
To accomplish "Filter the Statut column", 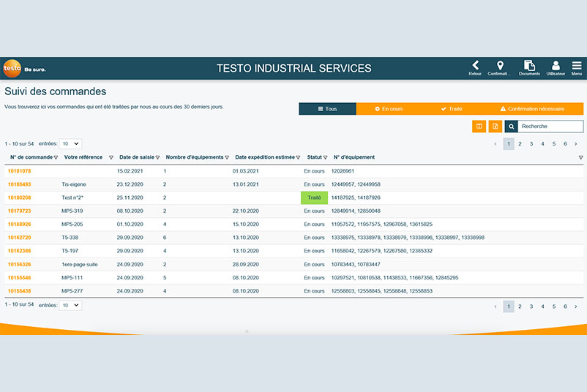I will (325, 157).
